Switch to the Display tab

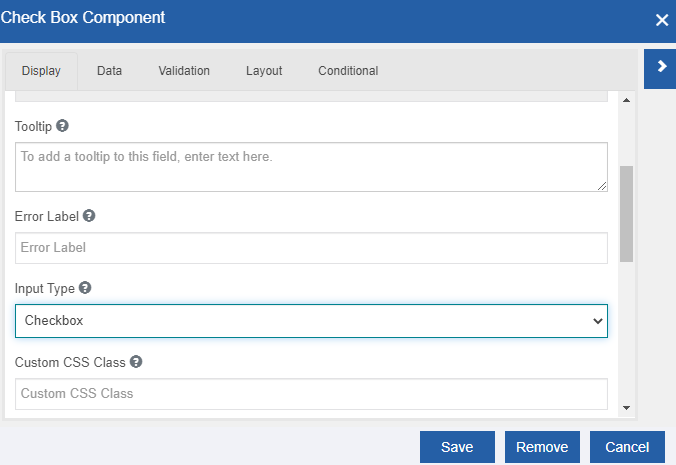41,71
